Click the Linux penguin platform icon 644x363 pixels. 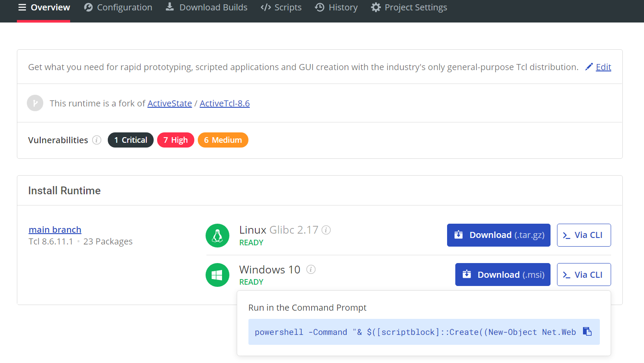pos(217,235)
